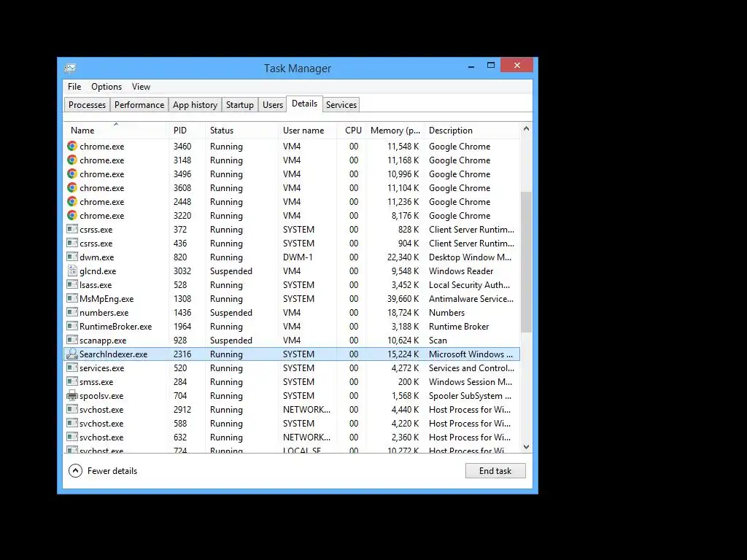
Task: Click memory value '22,340 K'
Action: 403,257
